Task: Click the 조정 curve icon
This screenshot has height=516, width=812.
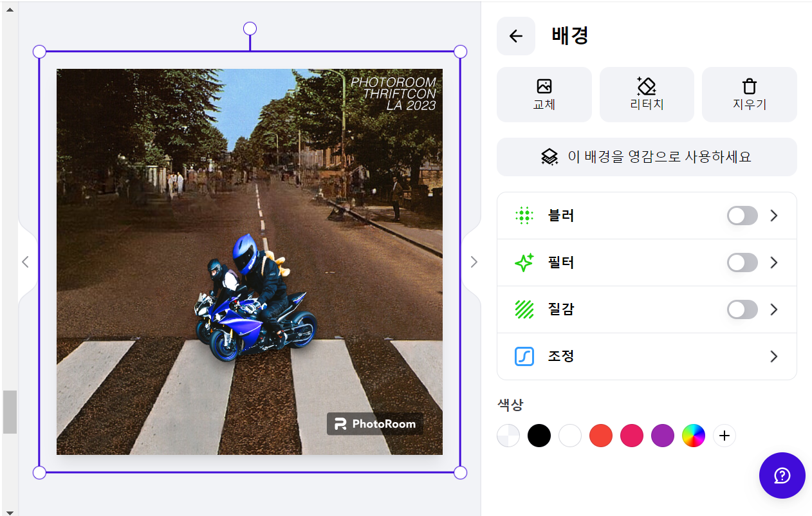Action: pos(524,356)
